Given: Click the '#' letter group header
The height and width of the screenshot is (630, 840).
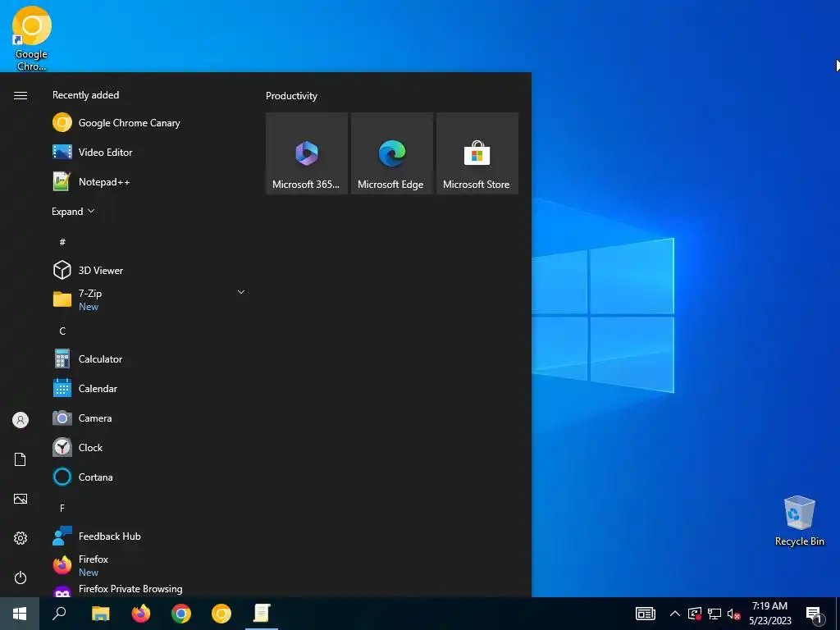Looking at the screenshot, I should 62,242.
